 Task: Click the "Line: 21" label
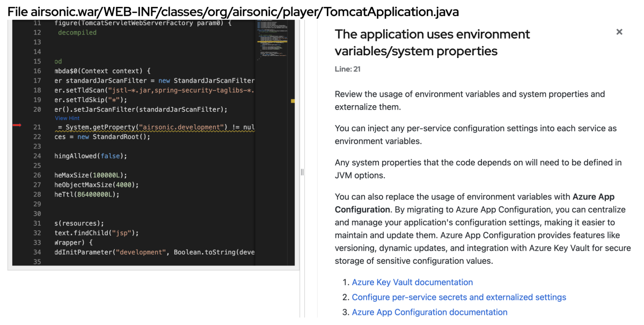(x=347, y=69)
